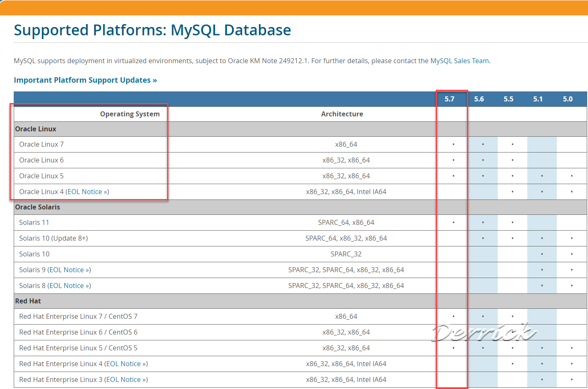
Task: Click the Supported Platforms: MySQL Database heading
Action: 152,30
